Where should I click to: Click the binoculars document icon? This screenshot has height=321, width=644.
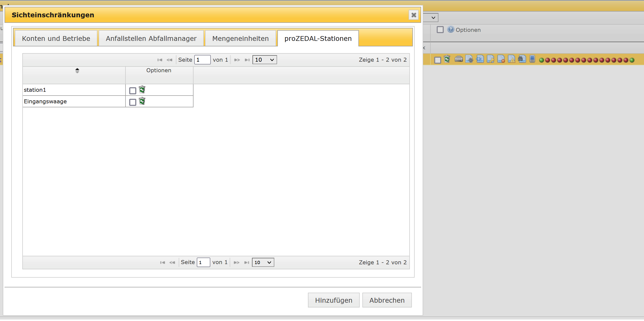click(522, 59)
